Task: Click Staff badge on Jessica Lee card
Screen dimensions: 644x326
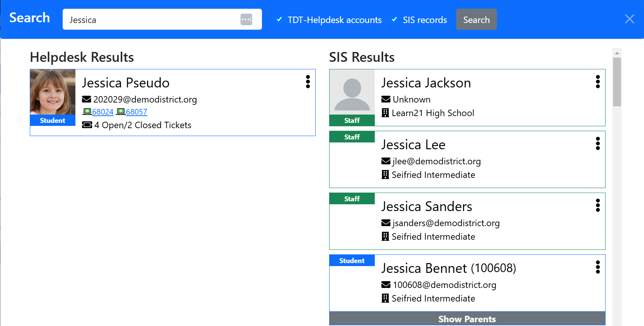Action: click(352, 137)
